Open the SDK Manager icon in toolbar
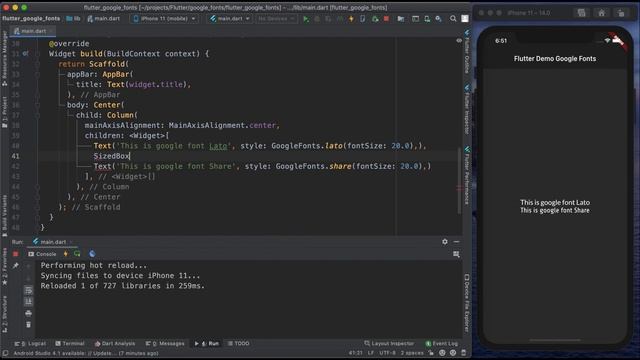 438,19
